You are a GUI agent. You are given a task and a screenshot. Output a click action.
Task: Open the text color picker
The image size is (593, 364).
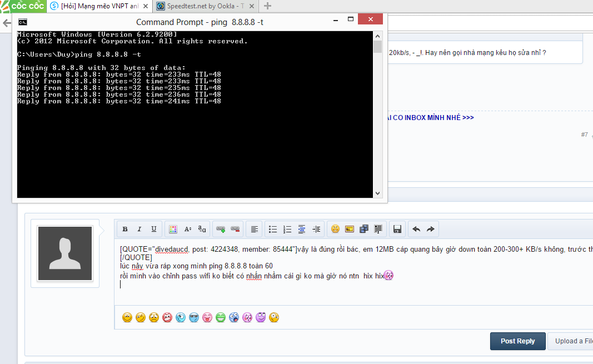(173, 229)
